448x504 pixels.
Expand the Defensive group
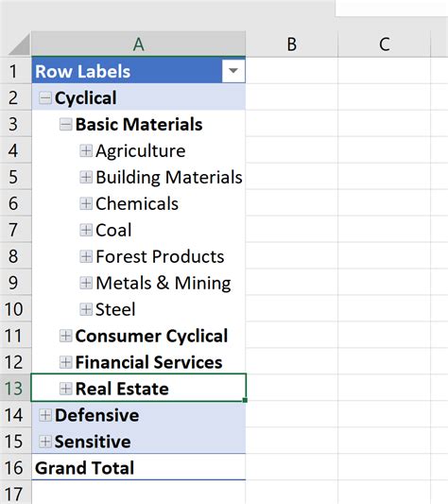coord(45,415)
